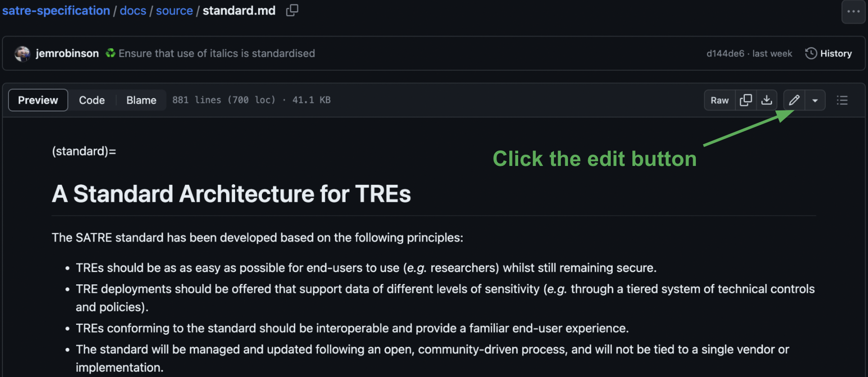Switch to the Code tab

(x=92, y=100)
